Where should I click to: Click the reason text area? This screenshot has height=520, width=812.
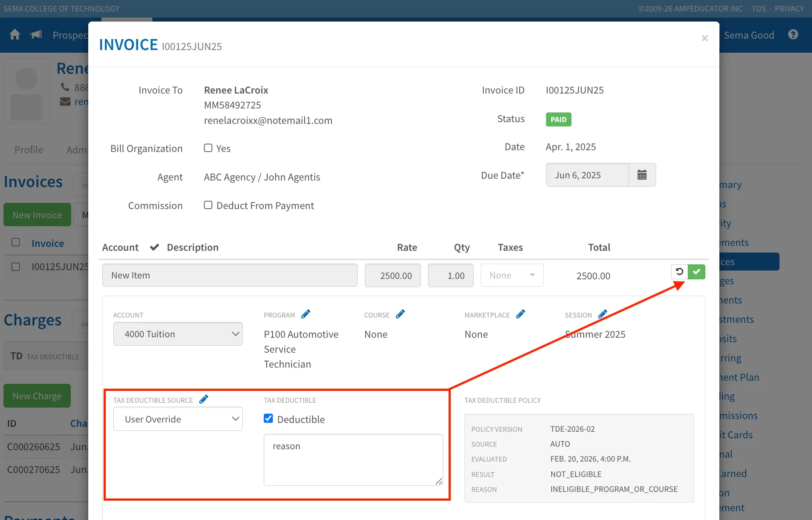pyautogui.click(x=353, y=460)
